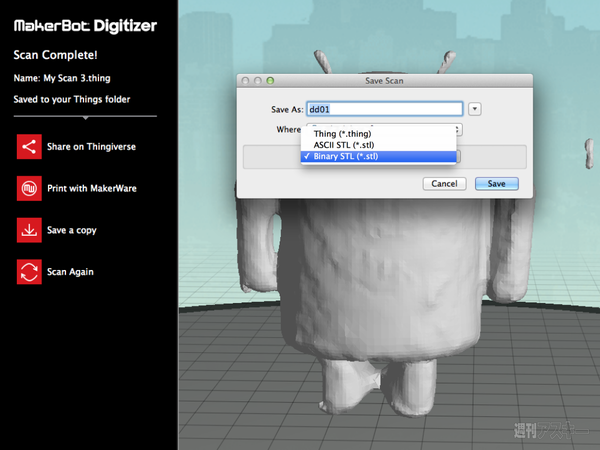Click the 'Name: My Scan 3.thing' text
This screenshot has height=450, width=600.
[62, 78]
